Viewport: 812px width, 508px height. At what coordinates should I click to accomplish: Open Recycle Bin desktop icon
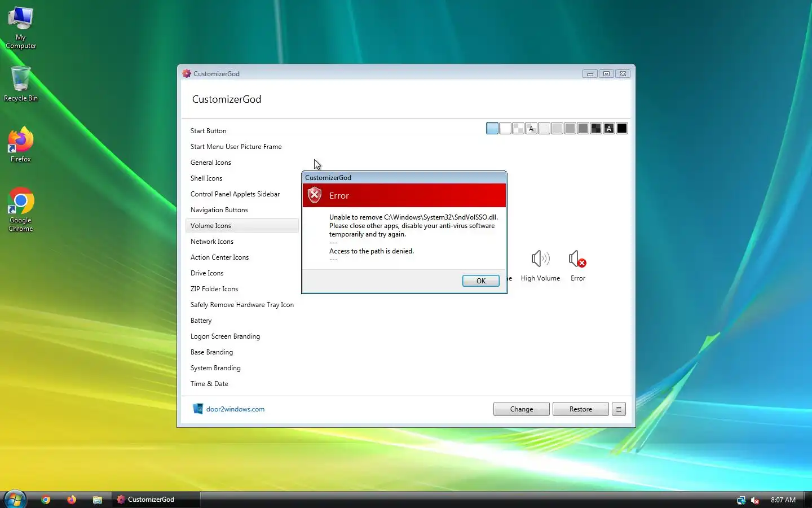click(21, 84)
